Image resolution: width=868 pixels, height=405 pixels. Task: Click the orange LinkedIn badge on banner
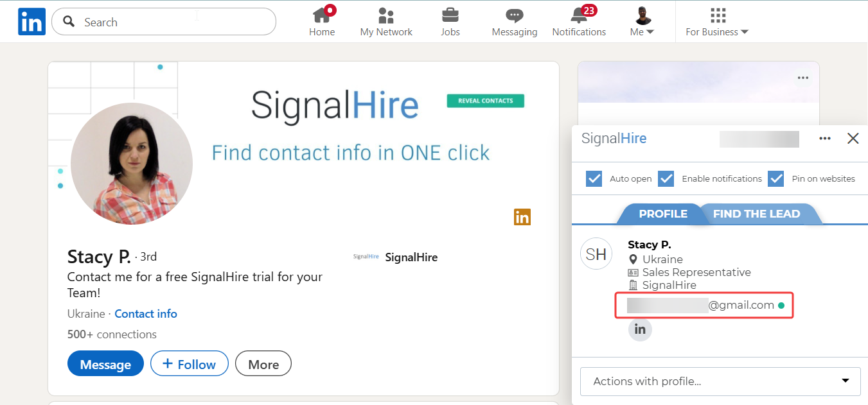tap(522, 217)
